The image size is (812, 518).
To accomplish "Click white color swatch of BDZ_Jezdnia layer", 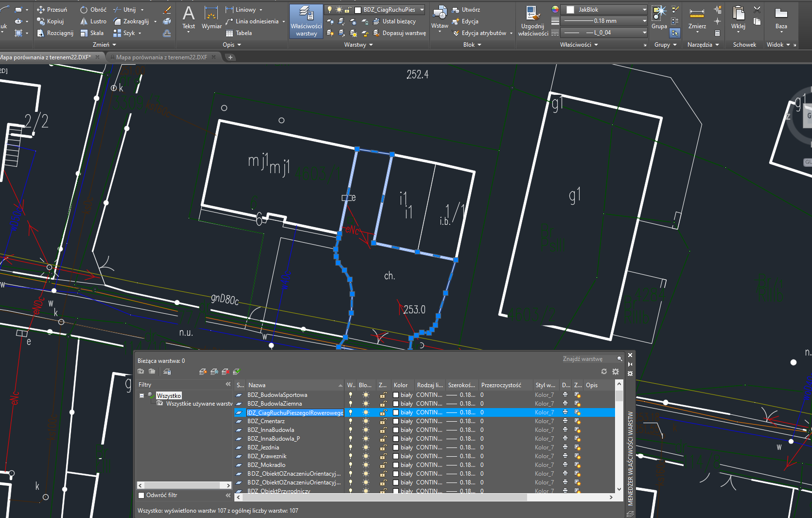I will coord(396,447).
